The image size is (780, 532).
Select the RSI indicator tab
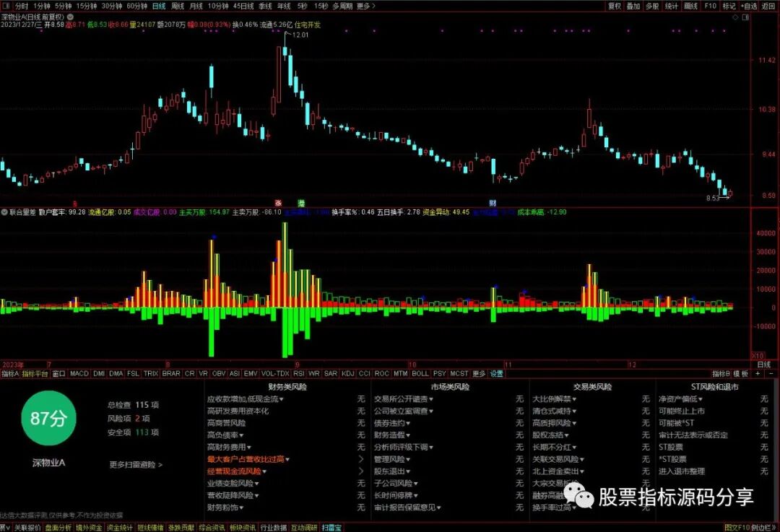coord(298,373)
